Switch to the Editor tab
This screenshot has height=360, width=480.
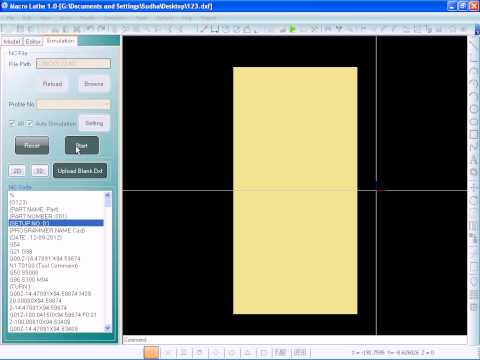pos(33,42)
